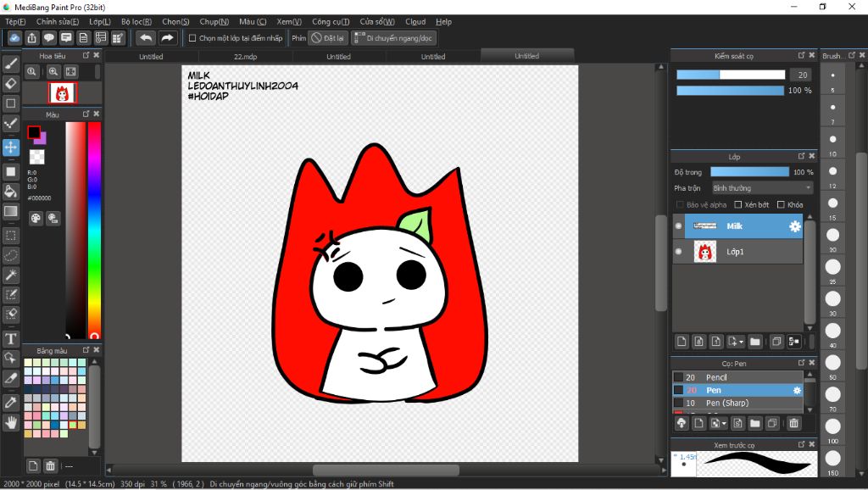Select the Move tool
Screen dimensions: 868x490
tap(10, 148)
